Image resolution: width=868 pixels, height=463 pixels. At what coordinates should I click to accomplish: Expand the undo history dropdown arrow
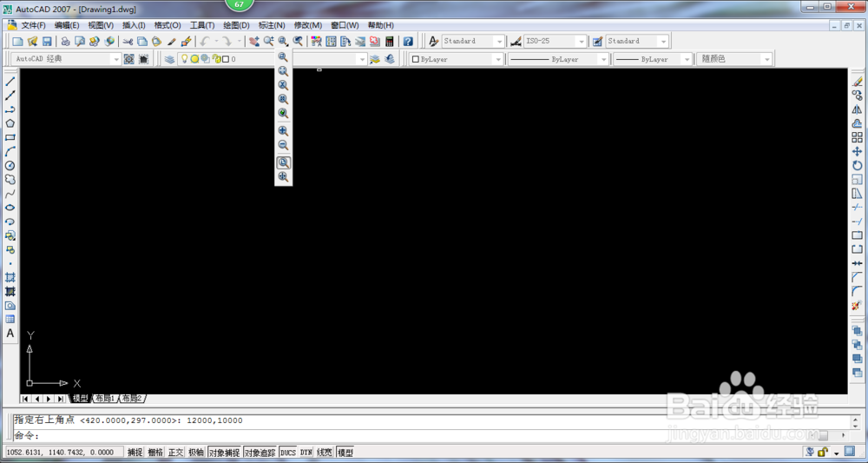pyautogui.click(x=216, y=41)
